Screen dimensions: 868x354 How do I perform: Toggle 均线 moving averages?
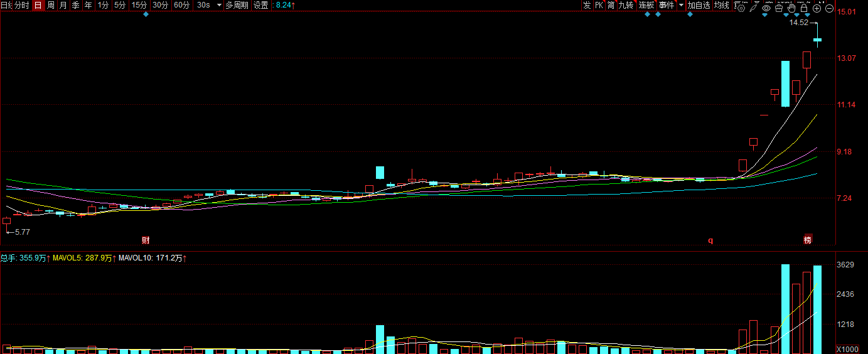722,5
